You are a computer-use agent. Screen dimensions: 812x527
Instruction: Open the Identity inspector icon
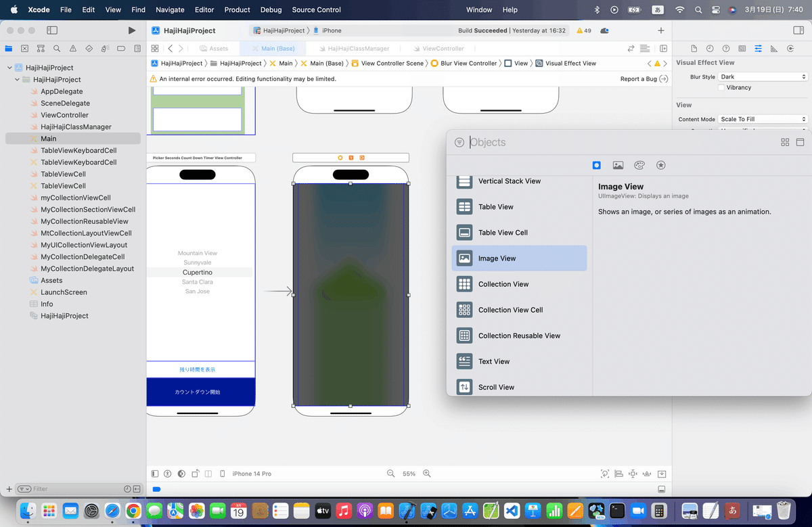tap(742, 49)
